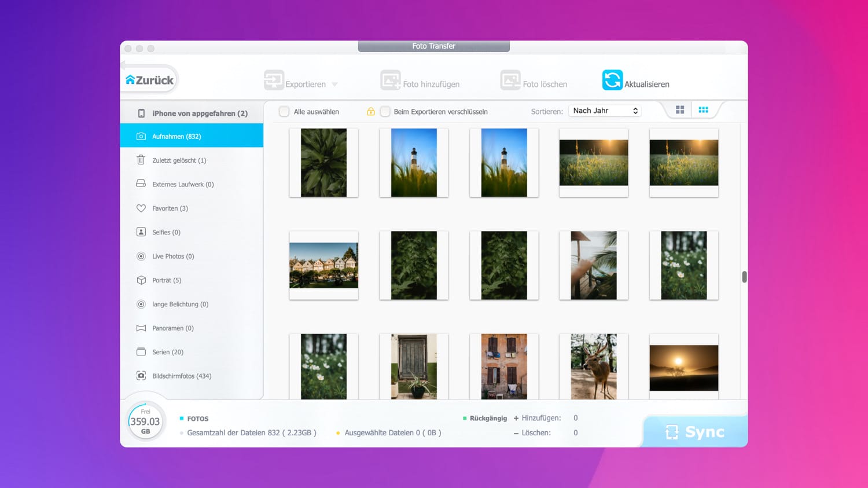Select Zuletzt gelöscht in sidebar

(179, 160)
